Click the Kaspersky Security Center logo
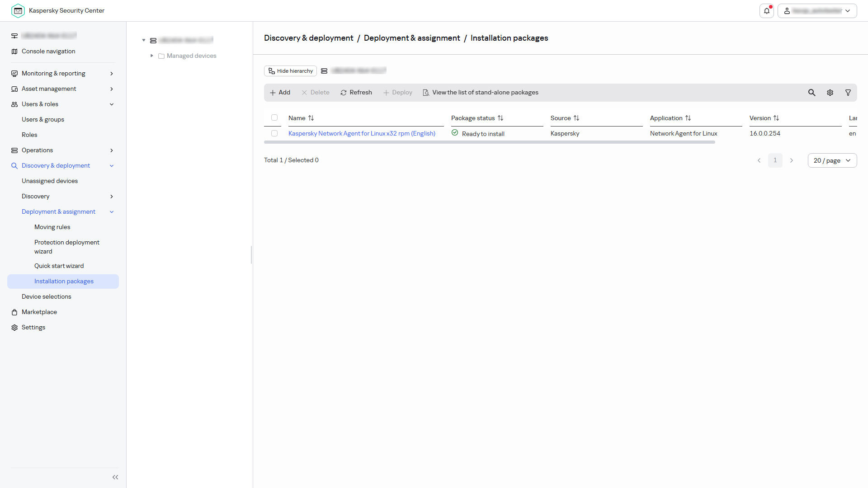This screenshot has width=868, height=488. (x=18, y=10)
